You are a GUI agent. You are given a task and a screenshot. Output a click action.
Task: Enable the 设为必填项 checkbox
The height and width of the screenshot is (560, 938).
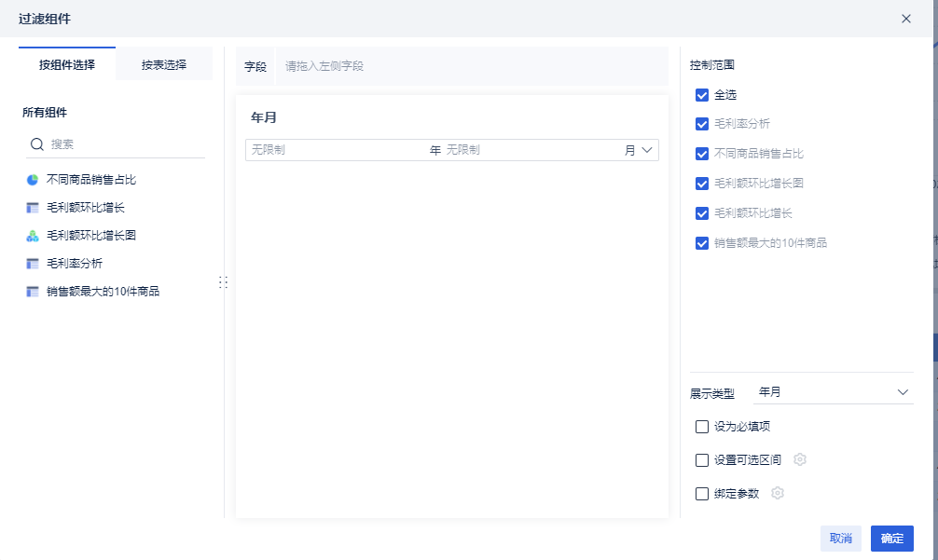[702, 427]
